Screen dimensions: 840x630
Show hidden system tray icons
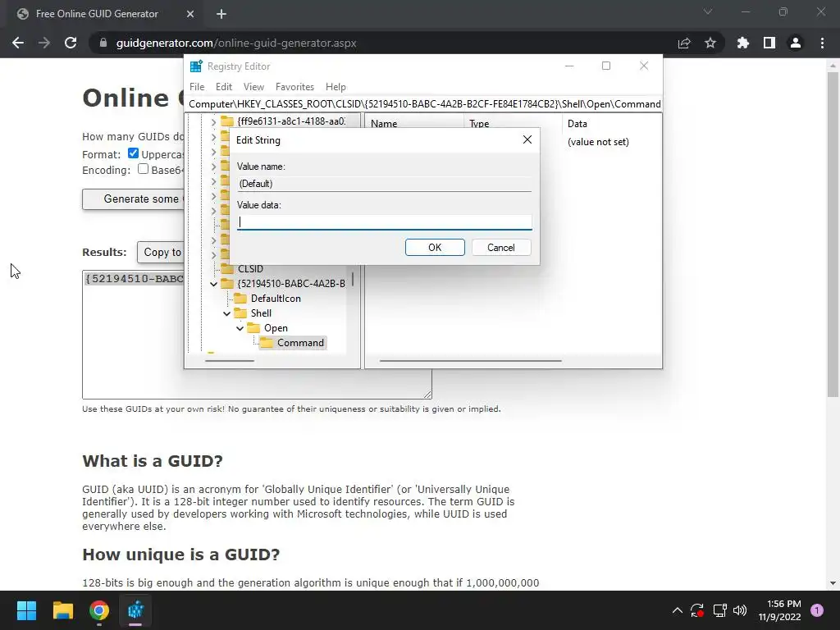click(677, 610)
